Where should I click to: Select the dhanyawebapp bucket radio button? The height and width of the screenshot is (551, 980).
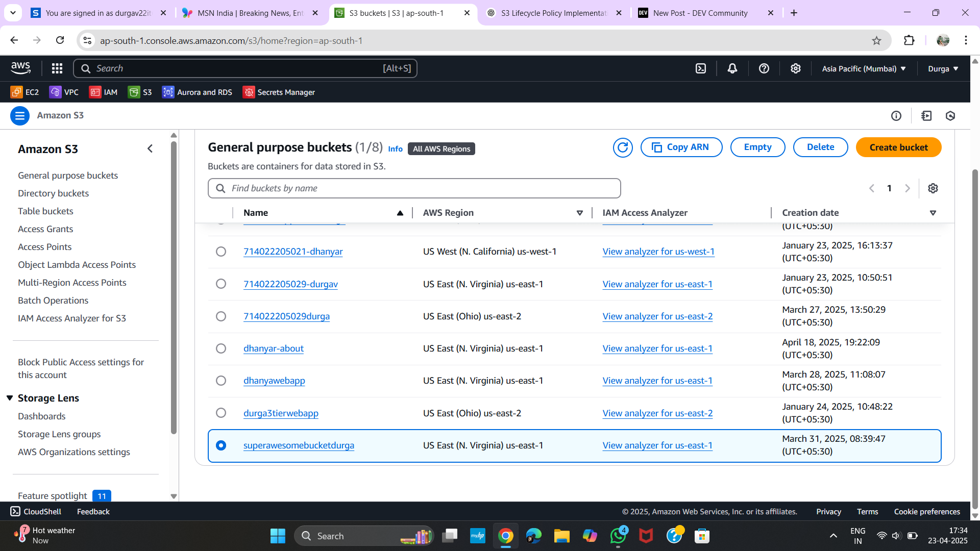pyautogui.click(x=221, y=381)
